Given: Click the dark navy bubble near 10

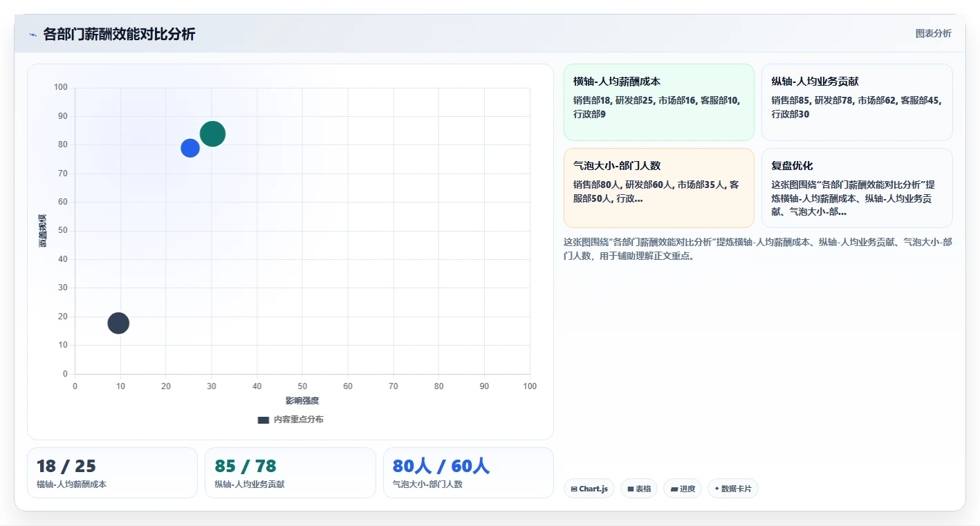Looking at the screenshot, I should pos(118,323).
